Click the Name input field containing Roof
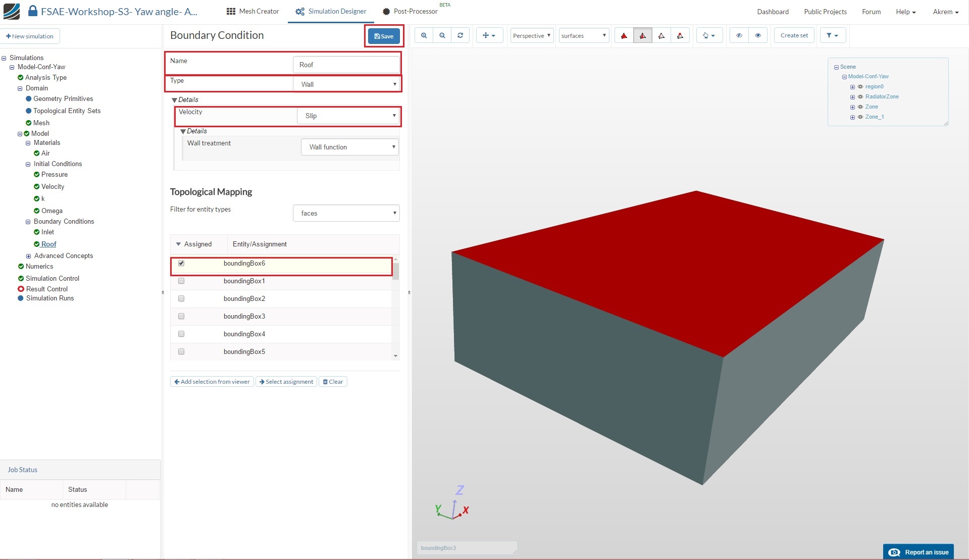 click(346, 65)
